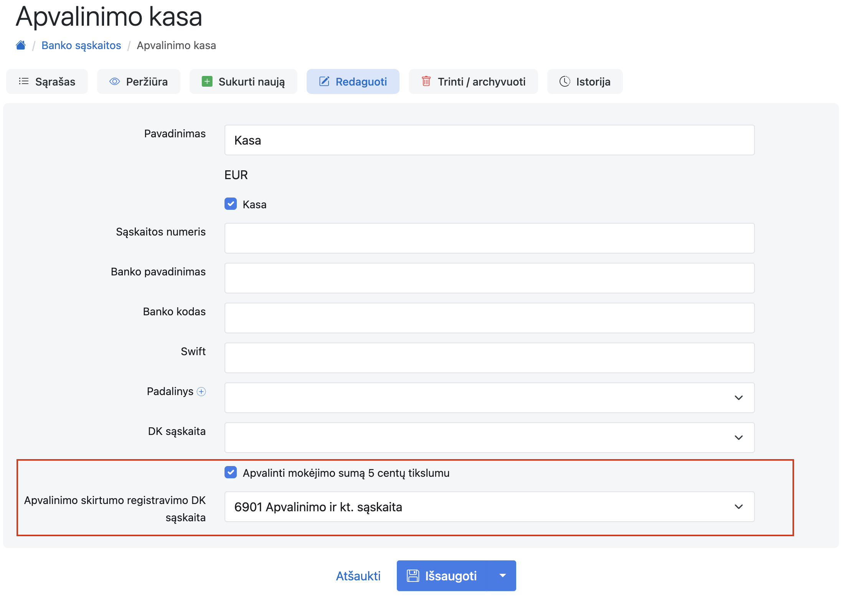
Task: Click the plus icon next to Padalinys
Action: [x=201, y=392]
